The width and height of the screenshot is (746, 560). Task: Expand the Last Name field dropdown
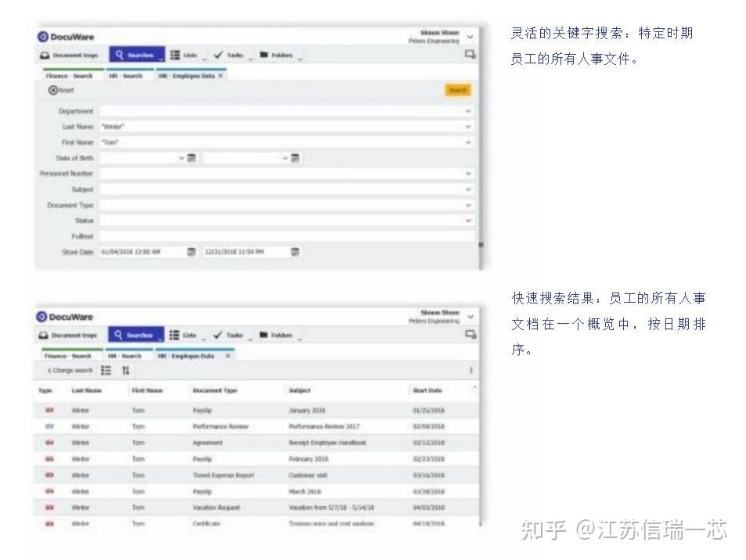click(468, 127)
